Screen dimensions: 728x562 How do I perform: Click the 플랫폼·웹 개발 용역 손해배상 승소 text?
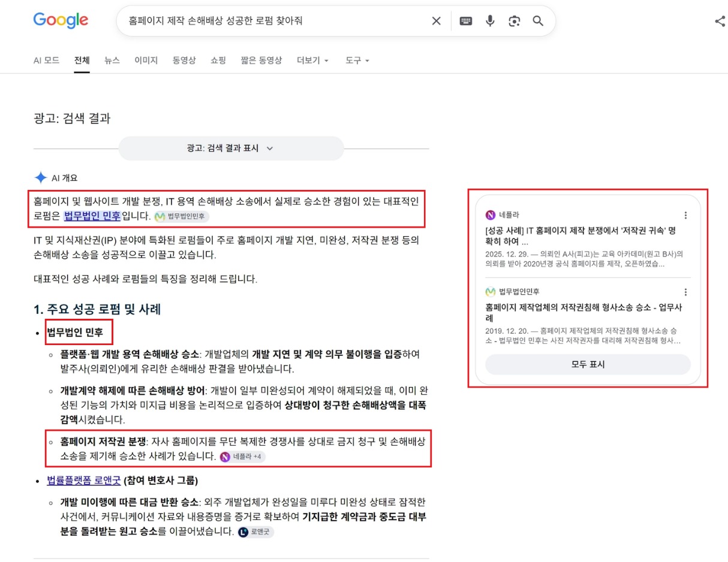tap(128, 353)
